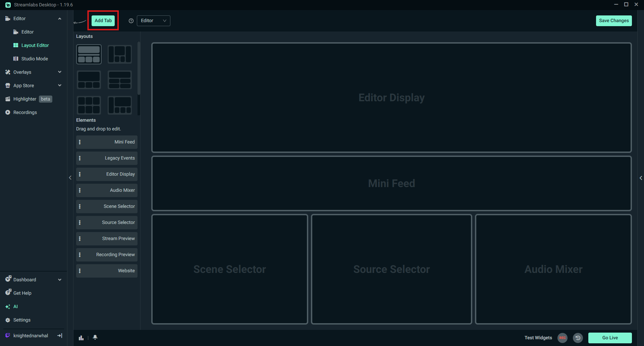644x346 pixels.
Task: Open the help tooltip question mark icon
Action: point(131,20)
